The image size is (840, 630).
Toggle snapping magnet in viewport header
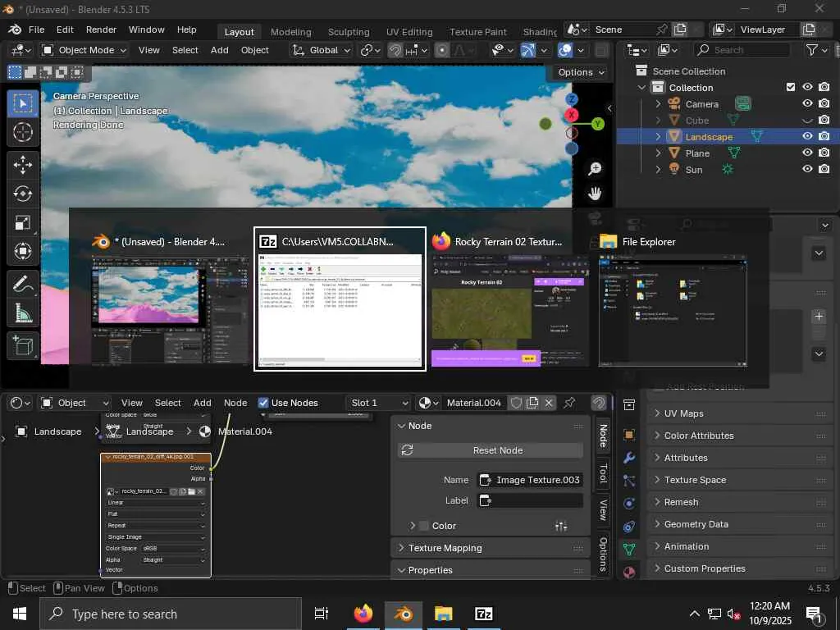click(395, 50)
